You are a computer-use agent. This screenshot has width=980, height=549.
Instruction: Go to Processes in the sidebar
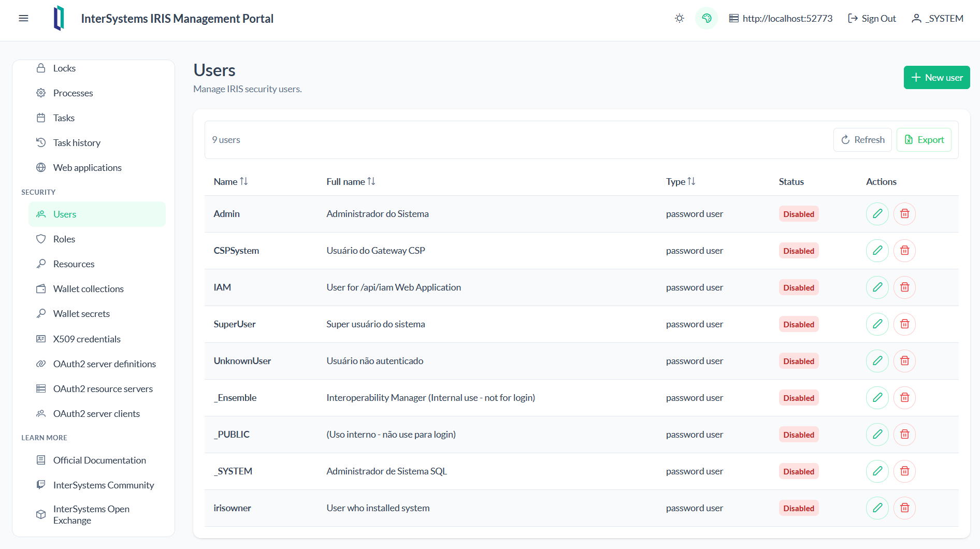tap(97, 93)
